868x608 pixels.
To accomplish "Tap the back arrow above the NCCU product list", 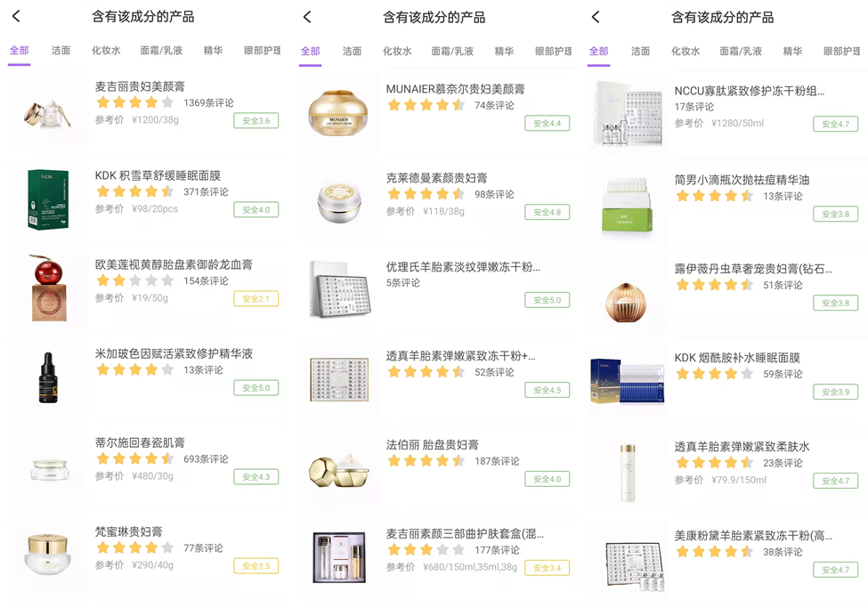I will [x=596, y=17].
